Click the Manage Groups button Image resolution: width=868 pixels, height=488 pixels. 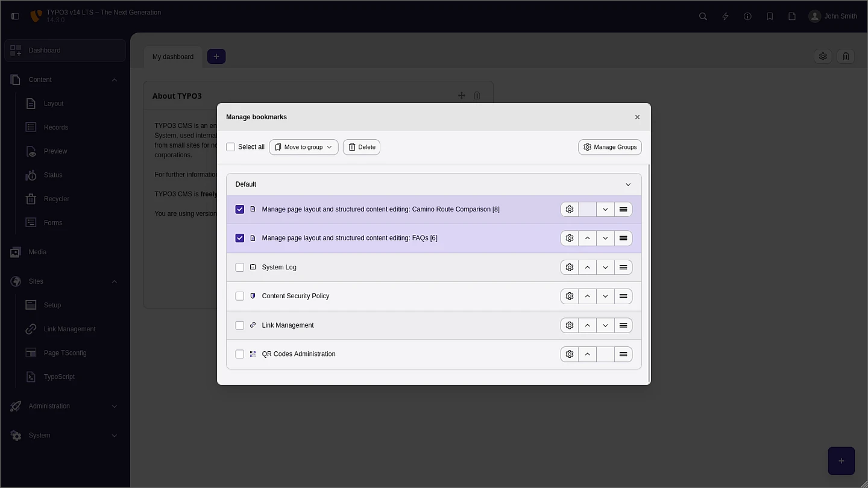click(x=609, y=147)
